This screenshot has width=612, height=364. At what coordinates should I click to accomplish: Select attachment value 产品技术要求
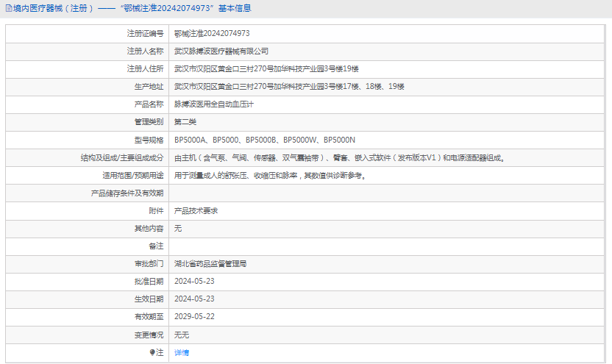[196, 211]
